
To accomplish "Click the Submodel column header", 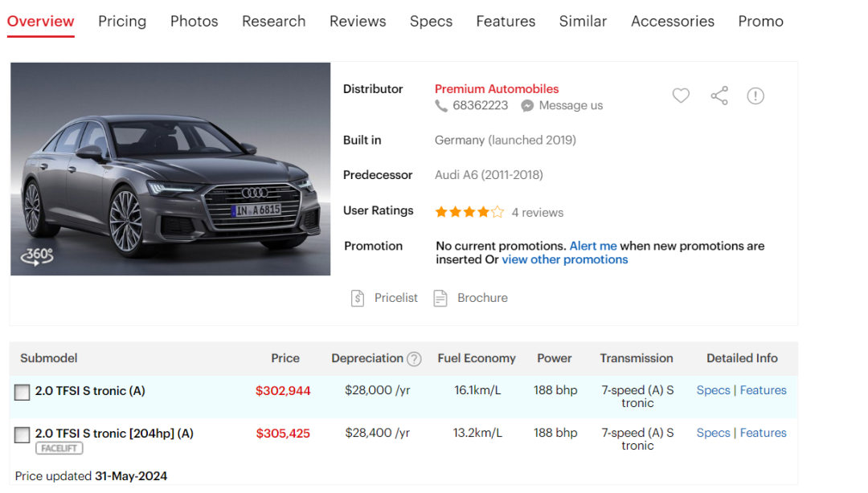I will [x=49, y=359].
